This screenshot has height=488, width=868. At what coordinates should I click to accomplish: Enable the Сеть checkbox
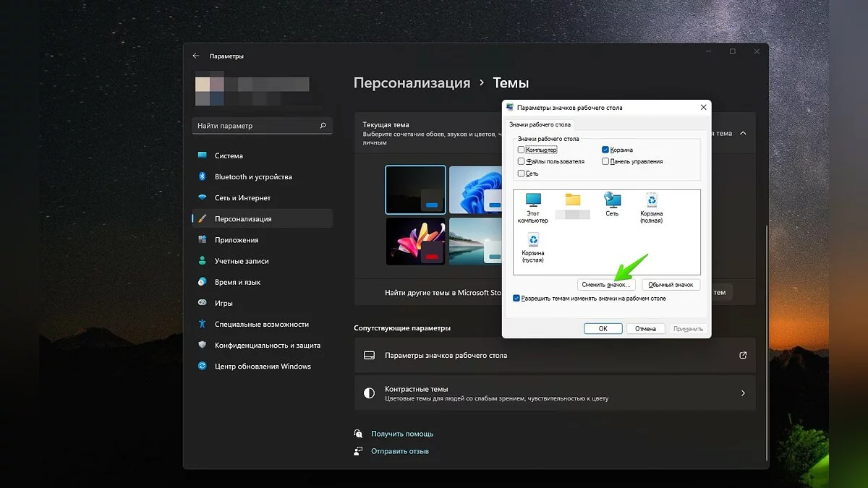coord(522,174)
